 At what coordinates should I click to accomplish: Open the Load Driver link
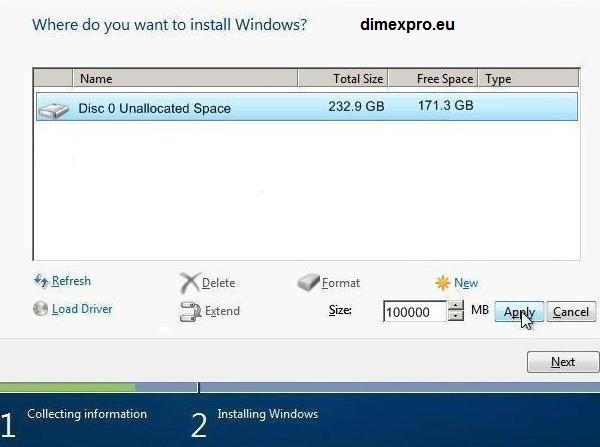point(82,309)
